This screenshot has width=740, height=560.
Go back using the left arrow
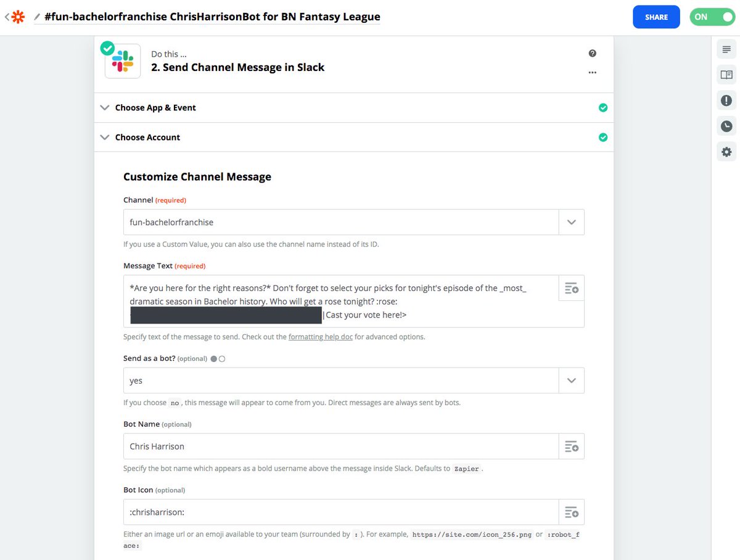pyautogui.click(x=7, y=17)
